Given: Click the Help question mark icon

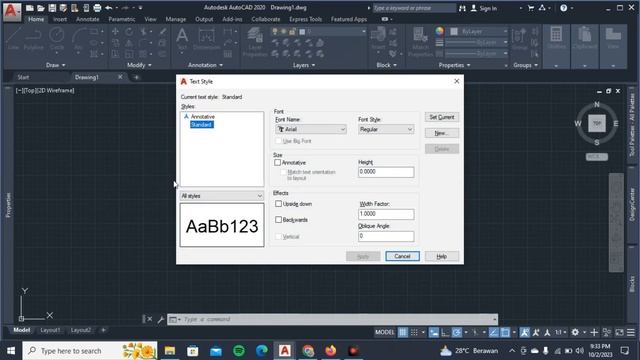Looking at the screenshot, I should click(x=563, y=8).
